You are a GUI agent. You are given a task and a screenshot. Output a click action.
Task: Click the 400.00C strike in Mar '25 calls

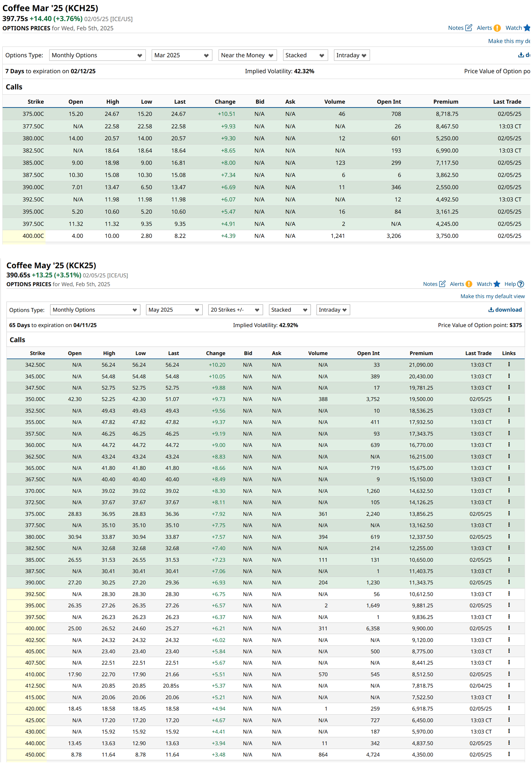pyautogui.click(x=33, y=236)
